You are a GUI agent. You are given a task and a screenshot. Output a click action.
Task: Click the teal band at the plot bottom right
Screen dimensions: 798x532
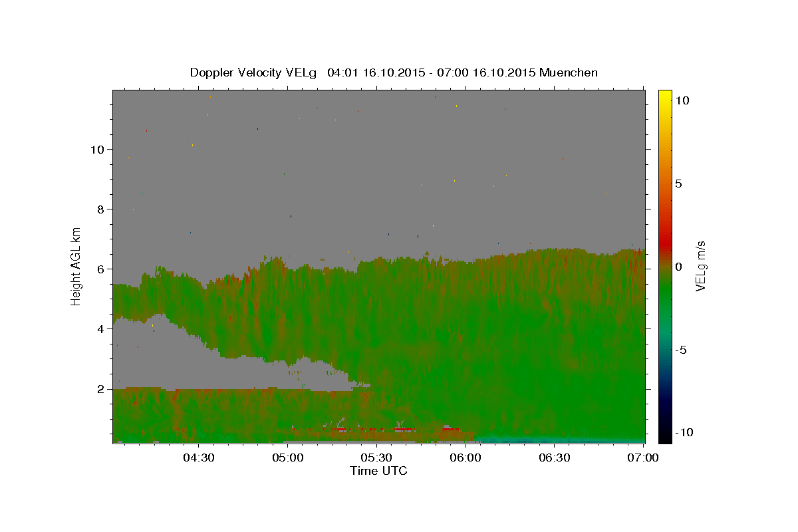tap(559, 440)
